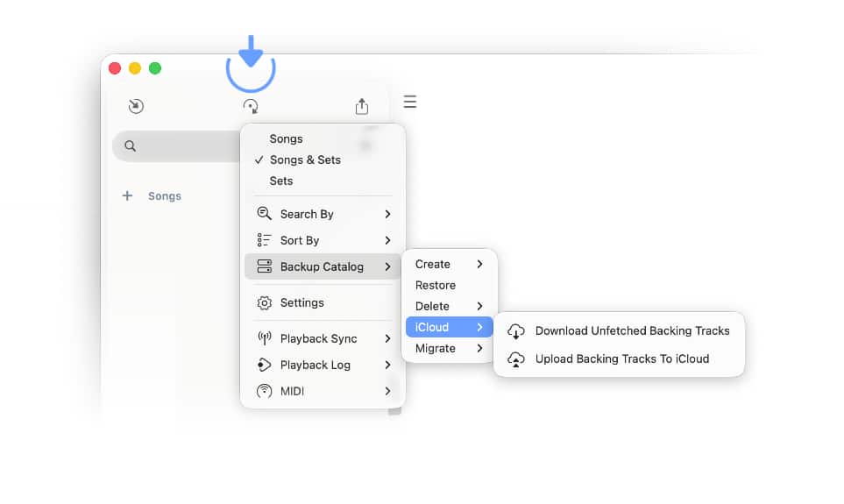Click the Search By menu label
Screen dimensions: 844x504
tap(307, 214)
